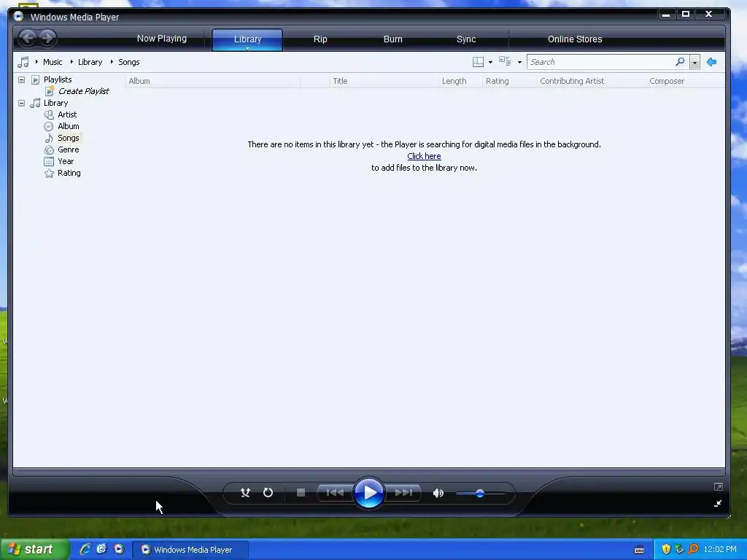Click the Back navigation arrow button
The width and height of the screenshot is (747, 560).
(x=28, y=38)
